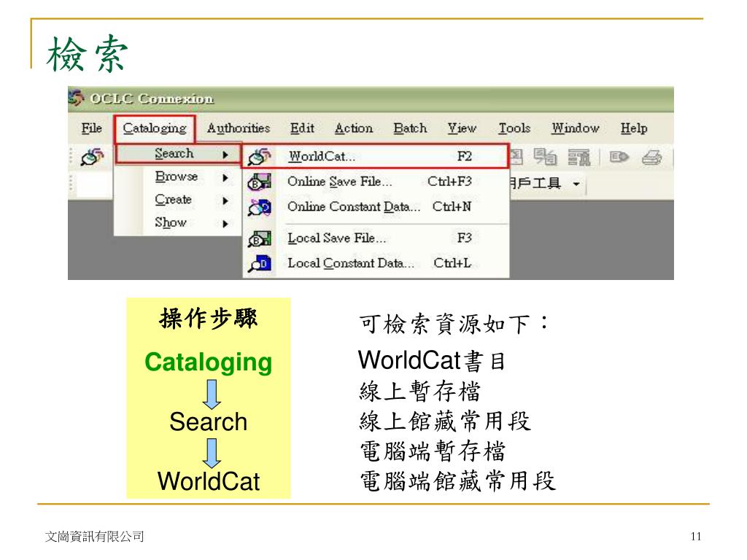Expand the Create submenu arrow
This screenshot has width=747, height=560.
(x=226, y=201)
